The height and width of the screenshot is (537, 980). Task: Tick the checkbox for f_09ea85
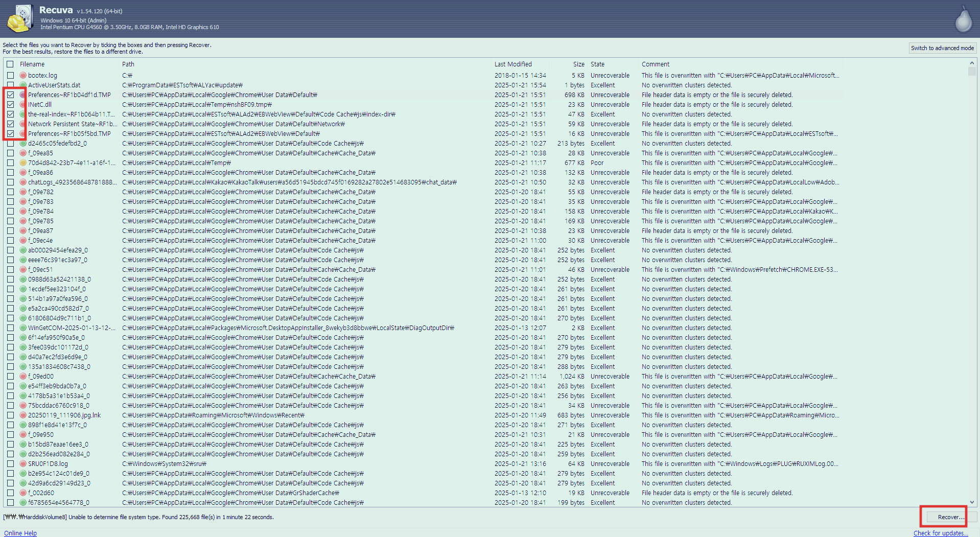(10, 153)
